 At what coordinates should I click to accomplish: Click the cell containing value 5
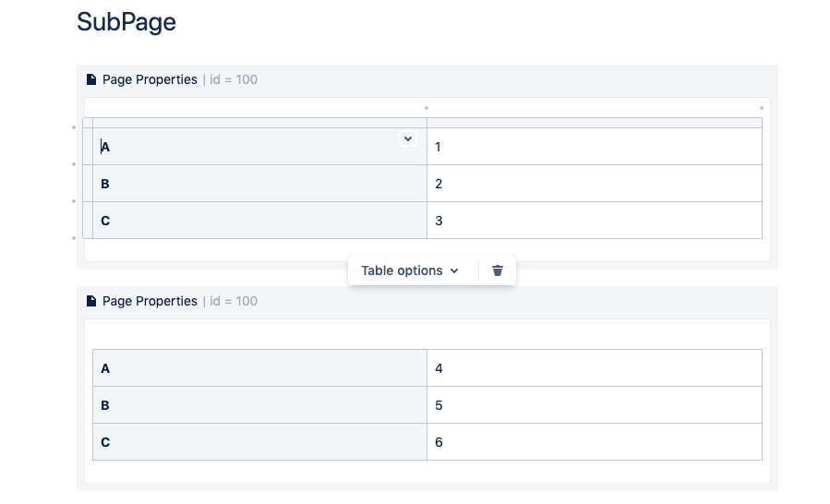pos(595,405)
